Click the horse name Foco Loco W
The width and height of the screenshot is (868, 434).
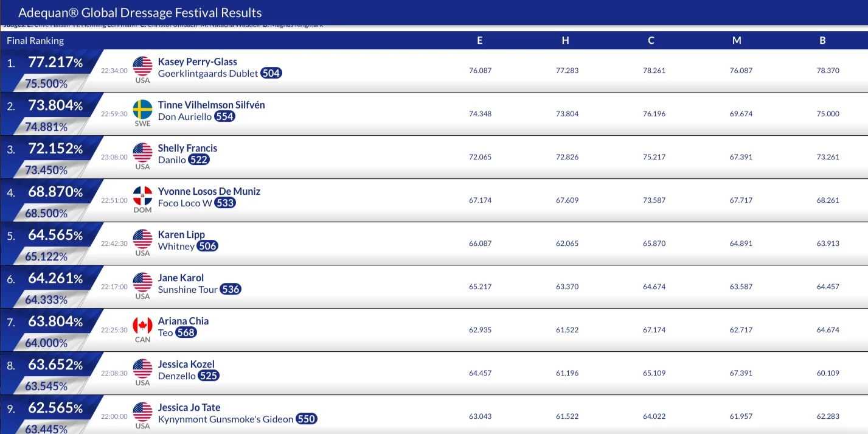click(185, 203)
